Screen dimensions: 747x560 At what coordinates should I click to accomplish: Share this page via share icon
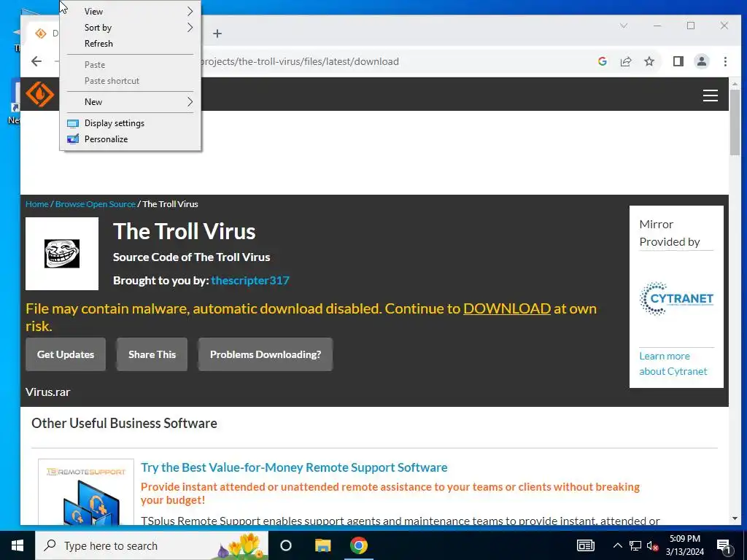click(625, 61)
